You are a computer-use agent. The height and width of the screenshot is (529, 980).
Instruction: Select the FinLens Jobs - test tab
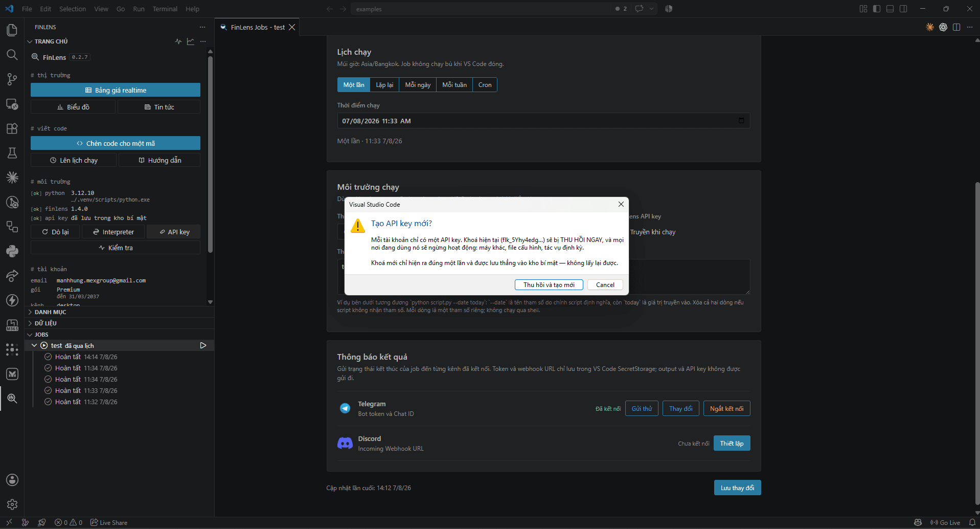(258, 27)
